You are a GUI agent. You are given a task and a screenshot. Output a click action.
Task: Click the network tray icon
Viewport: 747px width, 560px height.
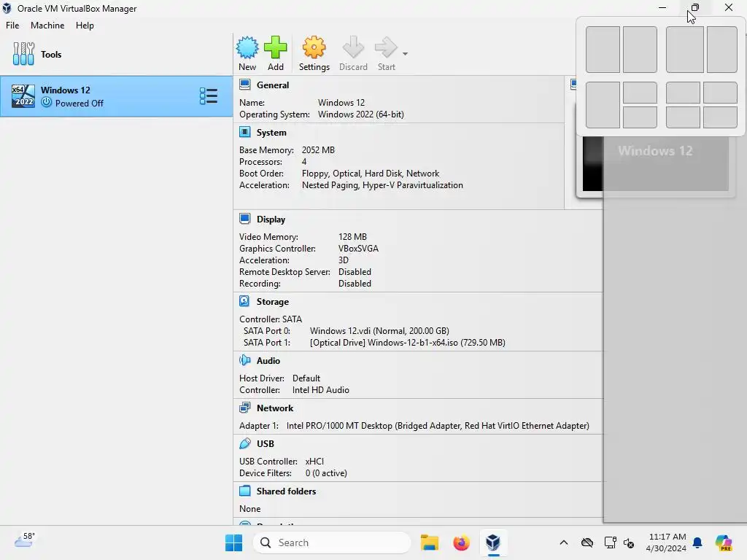point(610,542)
